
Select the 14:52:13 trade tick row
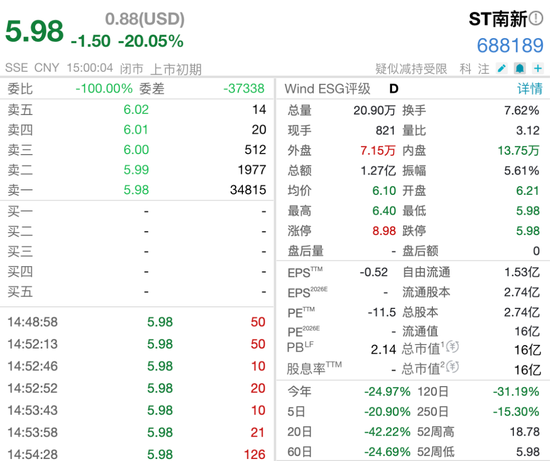pos(136,344)
